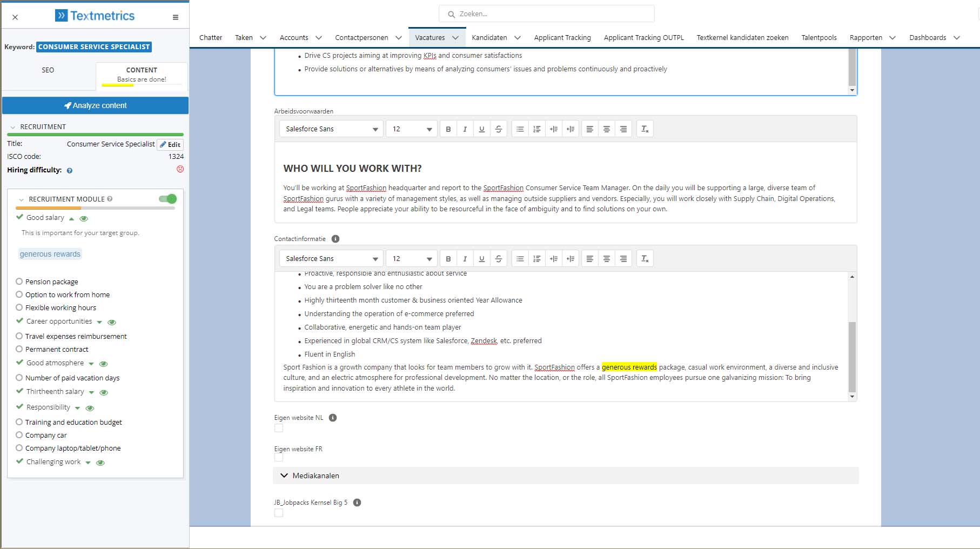
Task: Toggle Career opportunities eye highlight
Action: pos(112,322)
